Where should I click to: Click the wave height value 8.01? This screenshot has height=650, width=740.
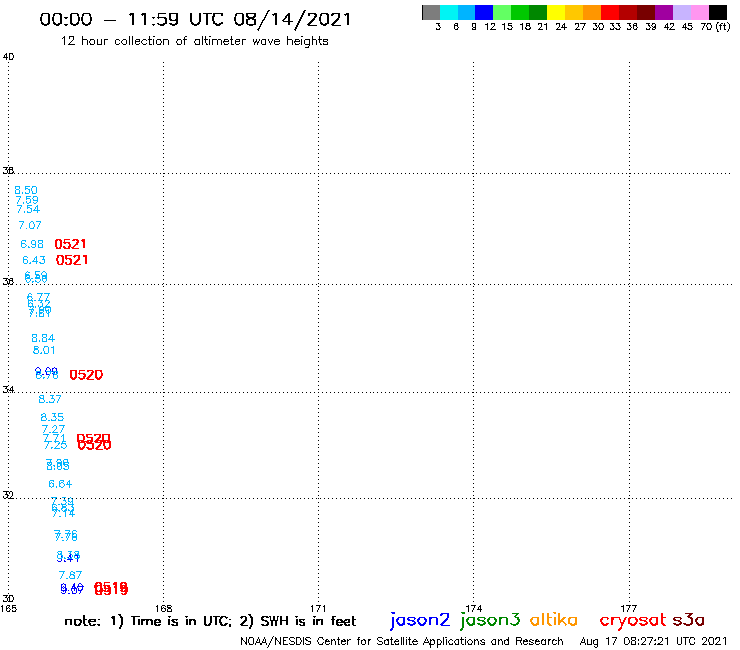tap(44, 350)
